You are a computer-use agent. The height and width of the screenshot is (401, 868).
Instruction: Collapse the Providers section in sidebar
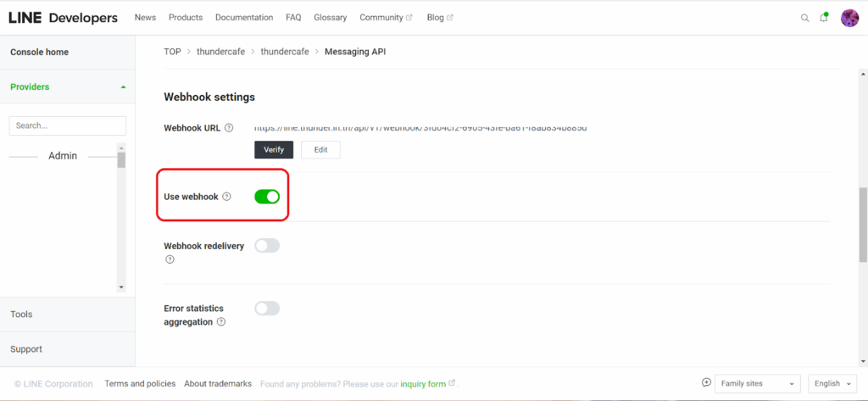123,87
